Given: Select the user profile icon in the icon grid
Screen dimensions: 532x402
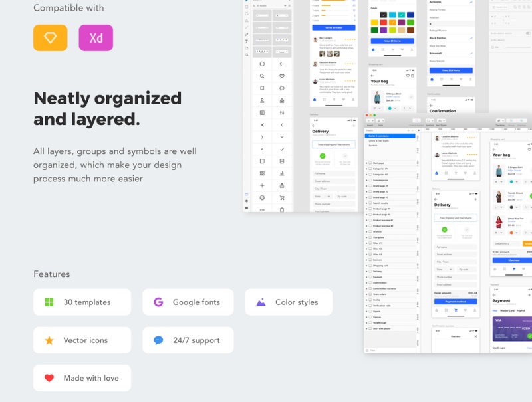Looking at the screenshot, I should click(262, 99).
